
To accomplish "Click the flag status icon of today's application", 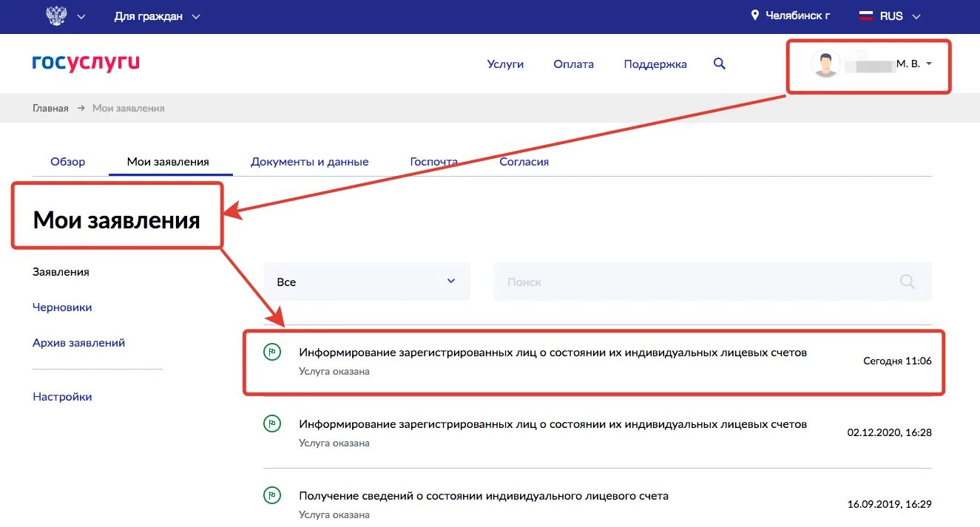I will [x=272, y=353].
